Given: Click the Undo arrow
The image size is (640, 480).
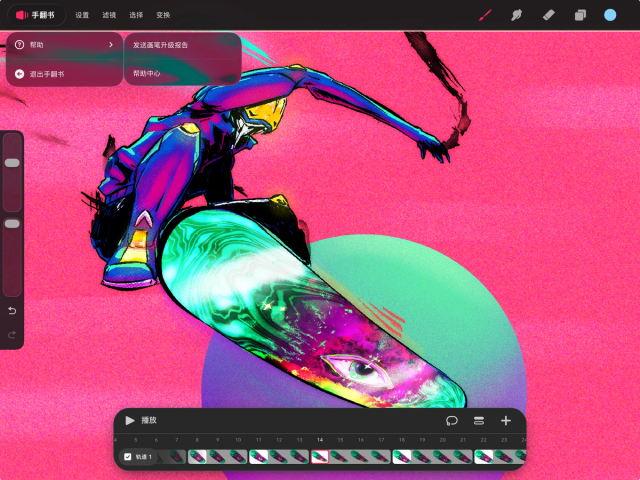Looking at the screenshot, I should pyautogui.click(x=12, y=311).
